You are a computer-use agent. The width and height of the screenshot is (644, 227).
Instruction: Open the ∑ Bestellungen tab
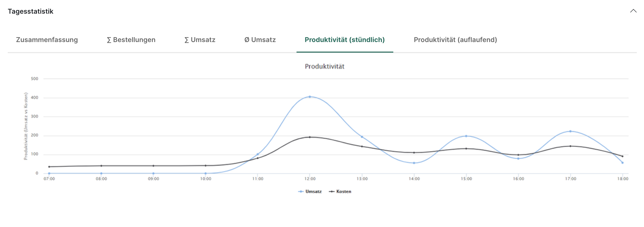pos(131,40)
